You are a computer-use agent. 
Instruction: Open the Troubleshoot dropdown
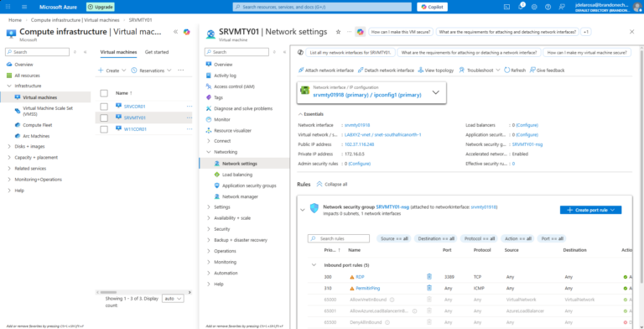pos(480,70)
